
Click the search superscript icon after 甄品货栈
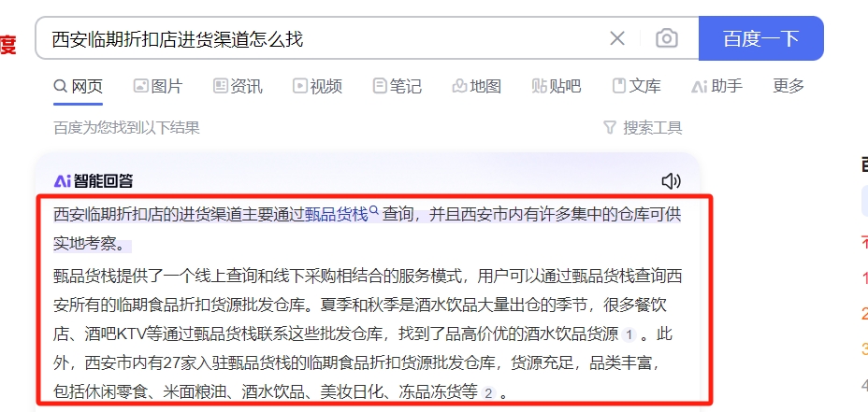(373, 210)
